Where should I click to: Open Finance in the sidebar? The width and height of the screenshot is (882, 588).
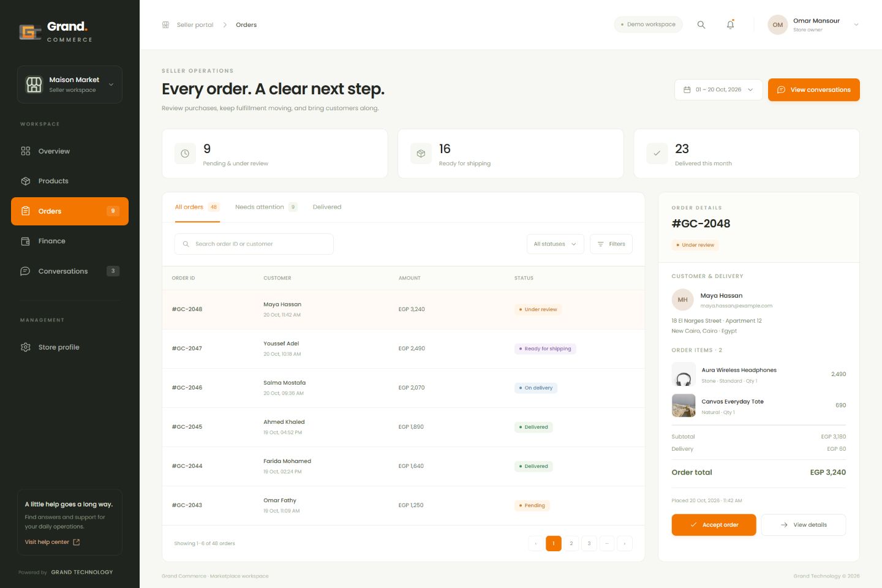(x=70, y=241)
